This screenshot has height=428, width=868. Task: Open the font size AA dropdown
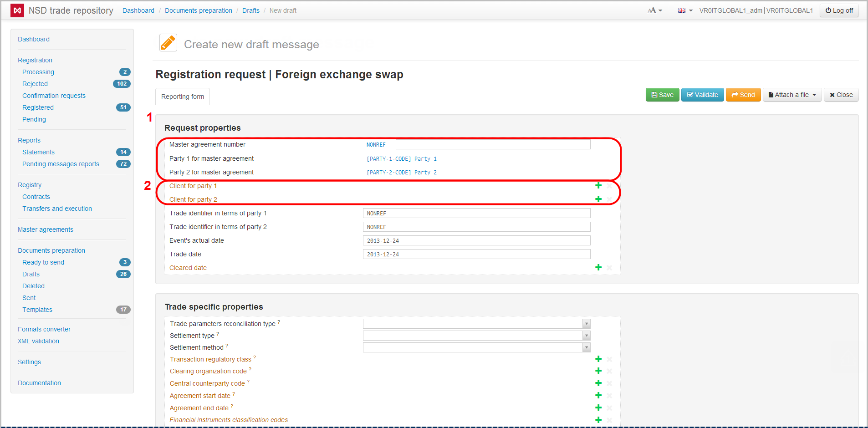(654, 10)
